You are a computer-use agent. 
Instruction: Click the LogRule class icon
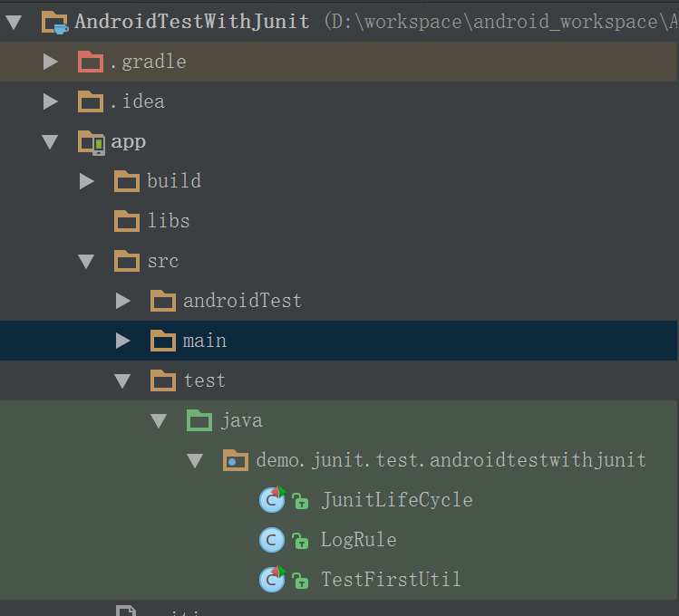(x=272, y=540)
